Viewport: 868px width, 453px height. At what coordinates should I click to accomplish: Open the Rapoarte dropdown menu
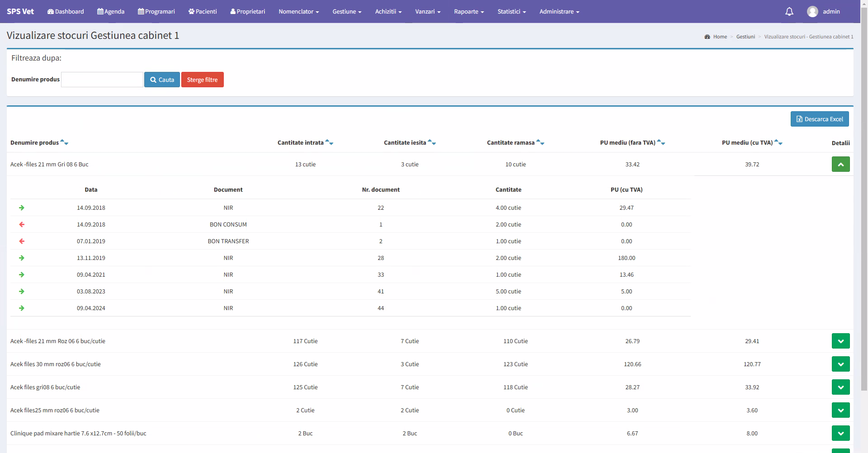tap(469, 12)
